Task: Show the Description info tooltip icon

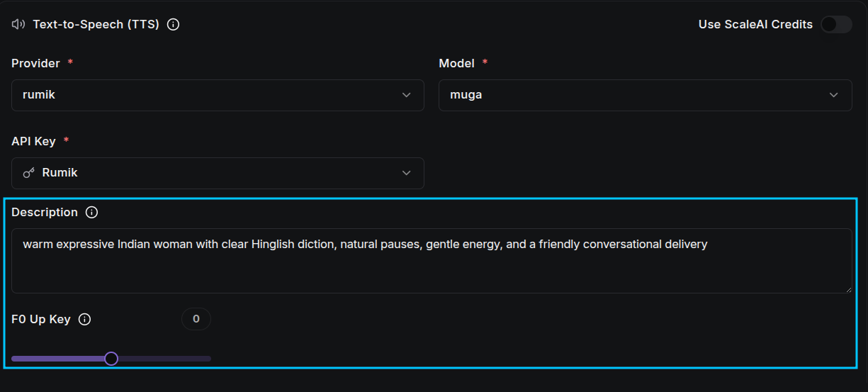Action: [91, 212]
